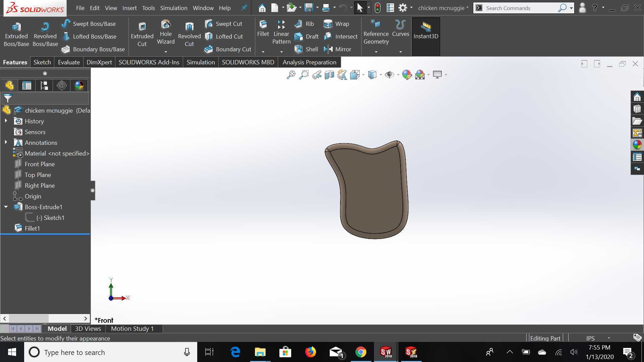Toggle Instant3D mode
The width and height of the screenshot is (644, 362).
coord(426,36)
